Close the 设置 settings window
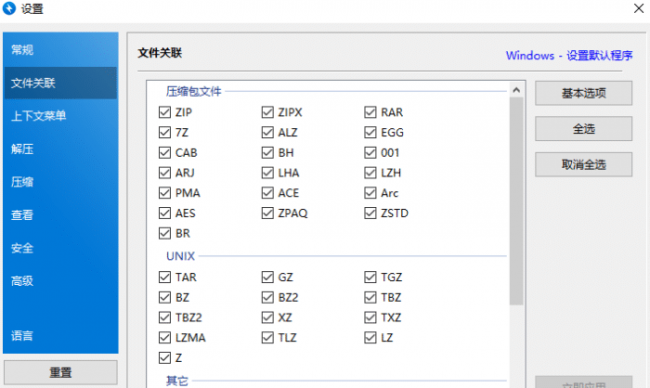The image size is (650, 388). (638, 8)
